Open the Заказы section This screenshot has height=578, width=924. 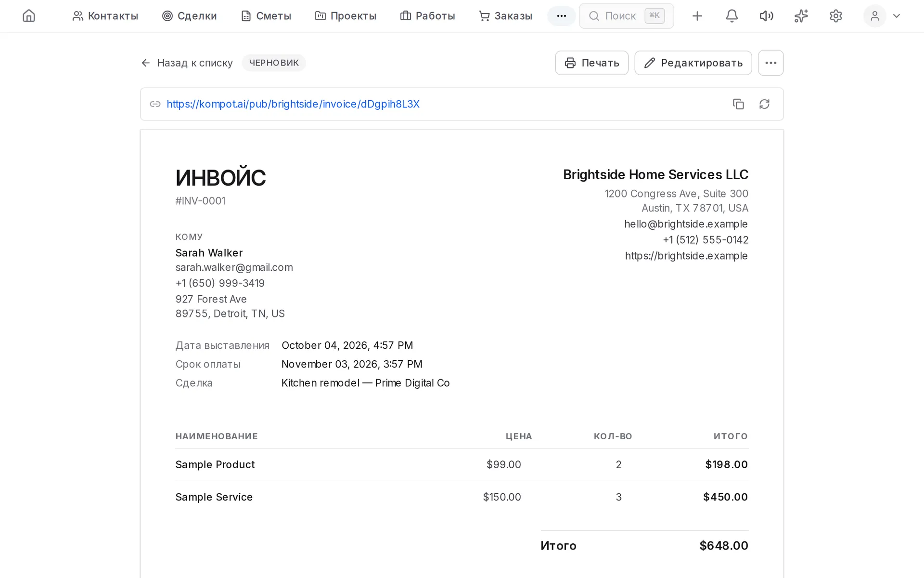click(x=505, y=16)
